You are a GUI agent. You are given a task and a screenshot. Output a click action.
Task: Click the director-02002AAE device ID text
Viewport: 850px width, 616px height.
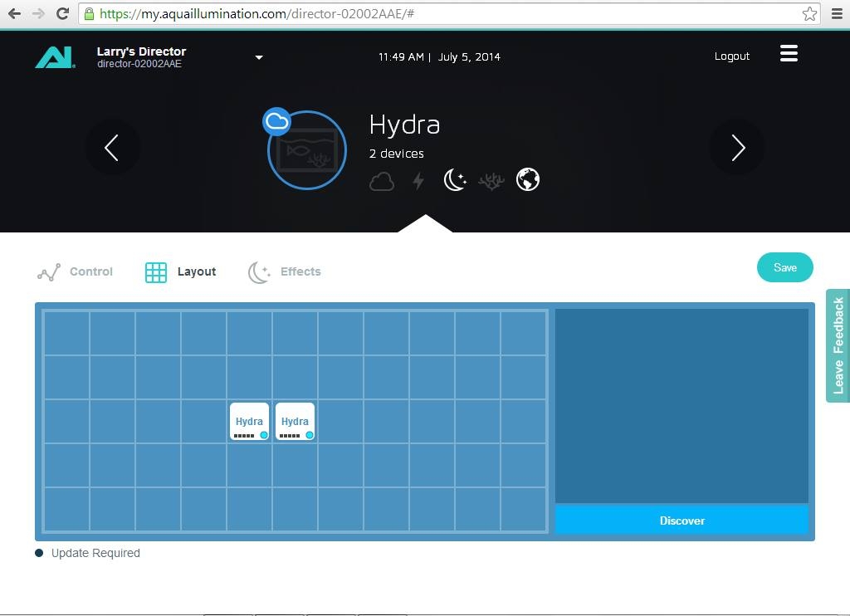pyautogui.click(x=139, y=64)
